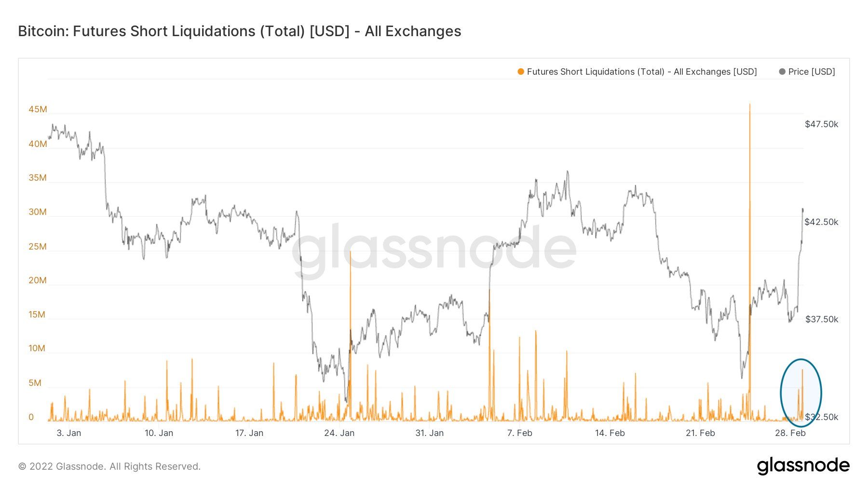
Task: Click the 0 label on left axis
Action: pos(31,417)
